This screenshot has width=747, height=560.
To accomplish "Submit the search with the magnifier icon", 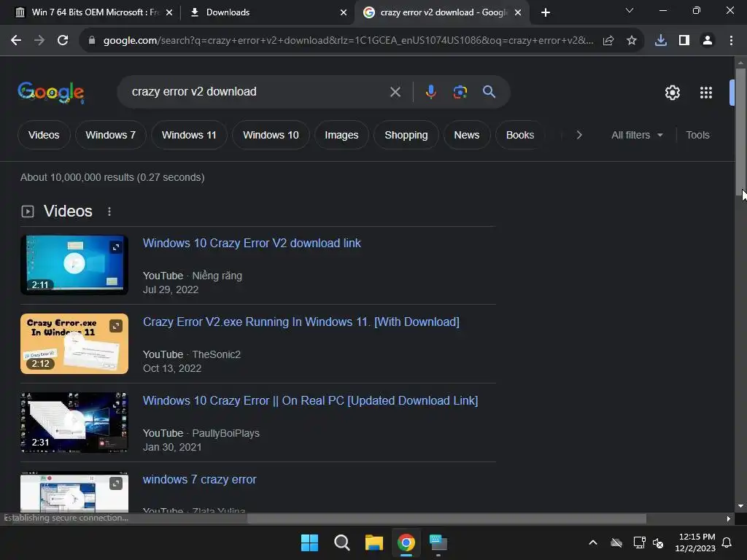I will point(489,92).
